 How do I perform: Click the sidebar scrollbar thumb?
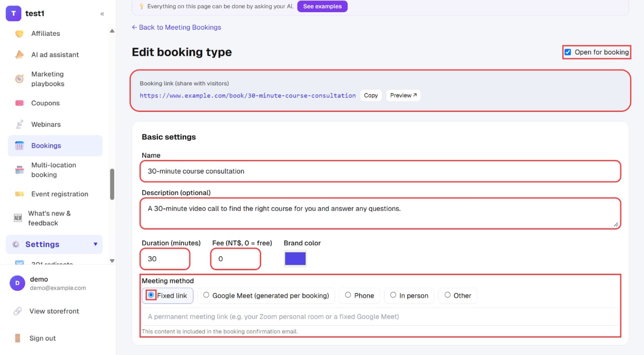(x=112, y=184)
